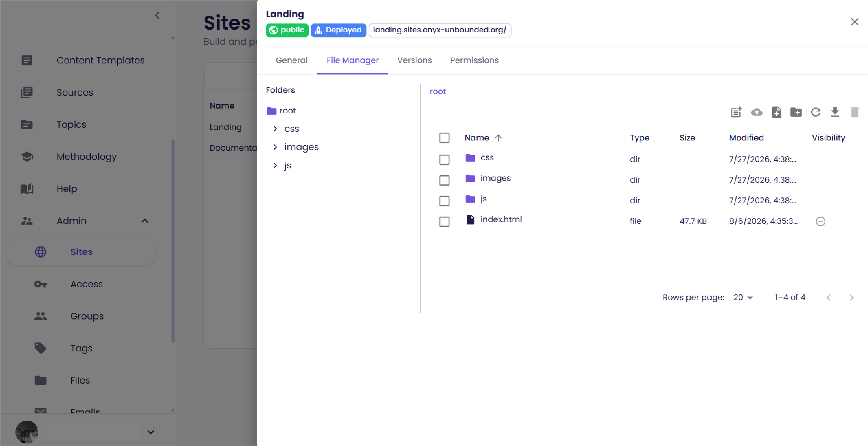Open Help in the sidebar

click(67, 189)
